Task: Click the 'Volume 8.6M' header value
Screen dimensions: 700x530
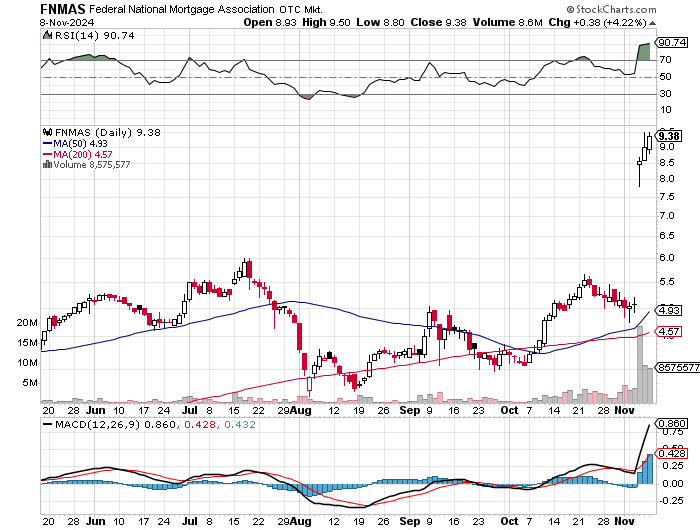Action: click(508, 22)
